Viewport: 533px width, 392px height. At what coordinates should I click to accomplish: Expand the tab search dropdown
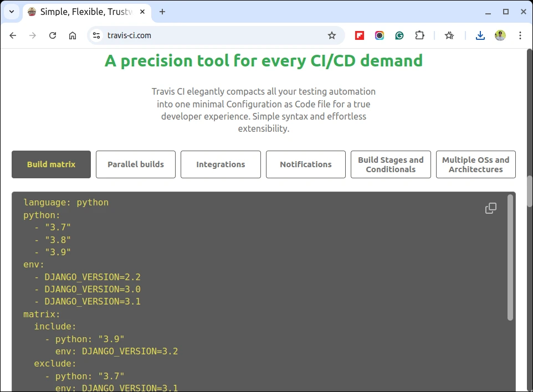(x=12, y=12)
